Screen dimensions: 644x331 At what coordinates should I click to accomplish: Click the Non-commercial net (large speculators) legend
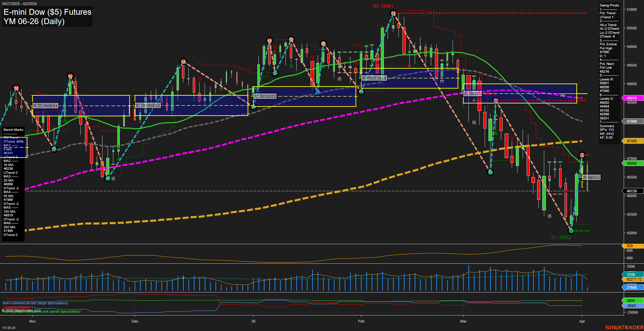35,303
